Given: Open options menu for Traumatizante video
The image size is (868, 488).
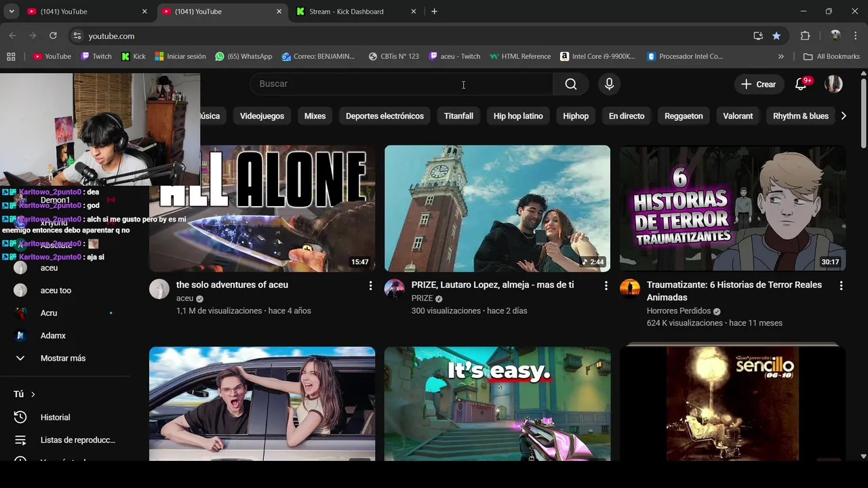Looking at the screenshot, I should (841, 286).
